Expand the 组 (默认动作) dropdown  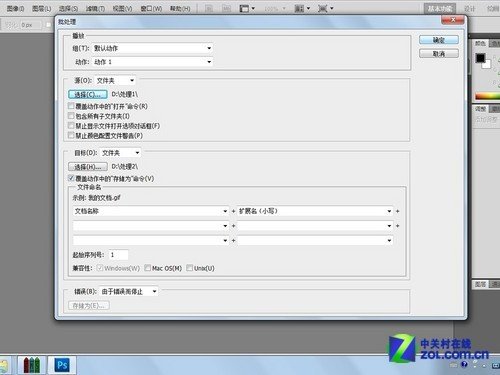coord(152,48)
